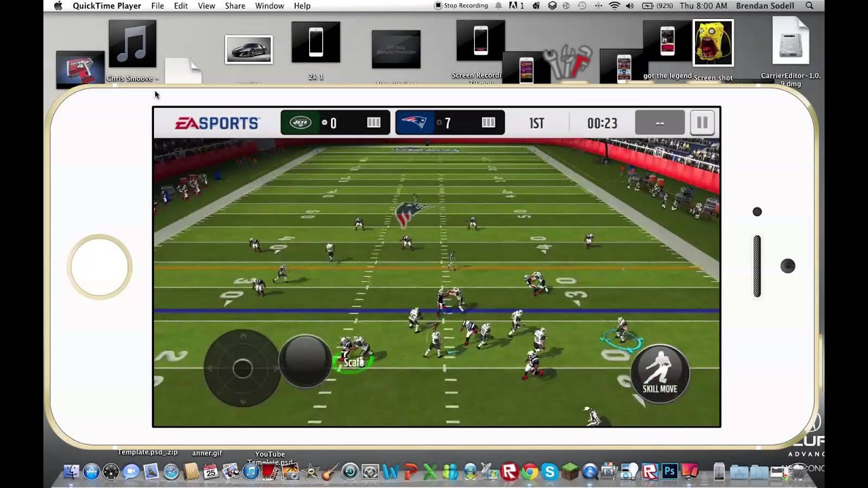This screenshot has height=488, width=868.
Task: Open System Preferences from the Dock
Action: (370, 472)
